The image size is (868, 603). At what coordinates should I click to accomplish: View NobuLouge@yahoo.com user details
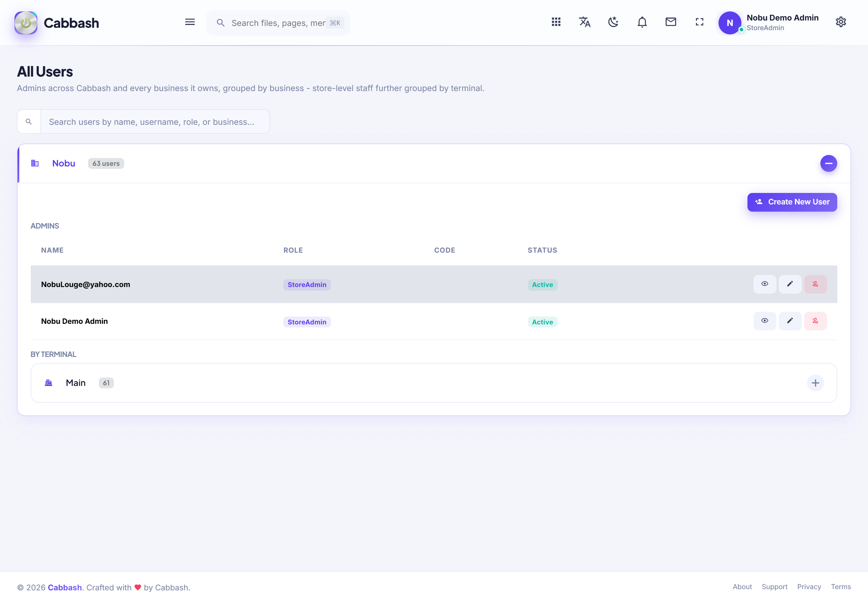tap(765, 284)
